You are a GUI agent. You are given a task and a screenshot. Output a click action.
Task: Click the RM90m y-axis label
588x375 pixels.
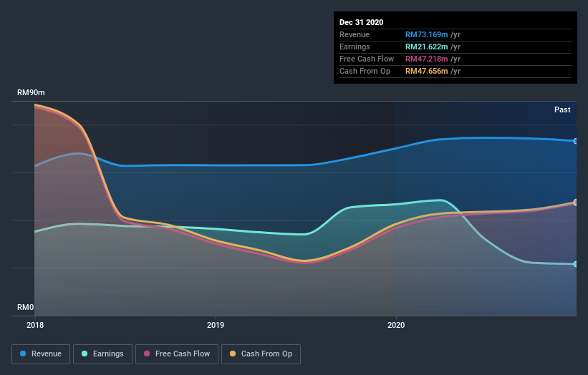point(31,92)
